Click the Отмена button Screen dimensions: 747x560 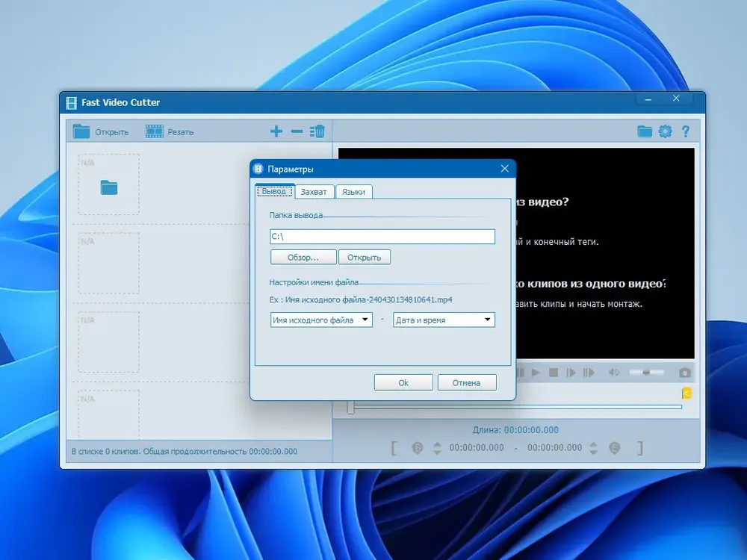[466, 382]
